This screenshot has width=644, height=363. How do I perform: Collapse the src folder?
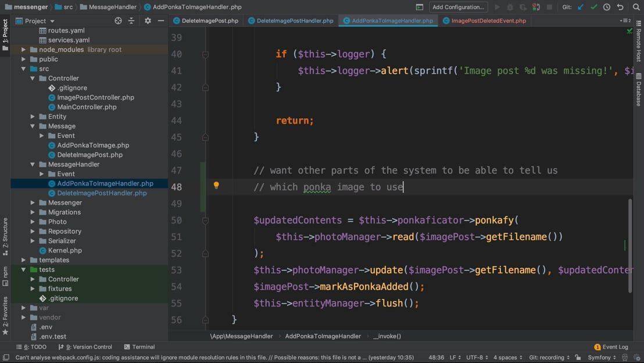click(23, 69)
